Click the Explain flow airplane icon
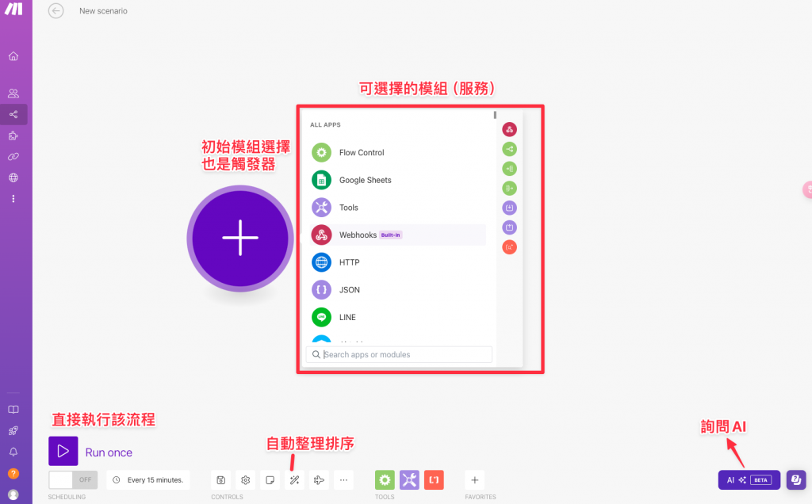The image size is (812, 504). click(319, 480)
